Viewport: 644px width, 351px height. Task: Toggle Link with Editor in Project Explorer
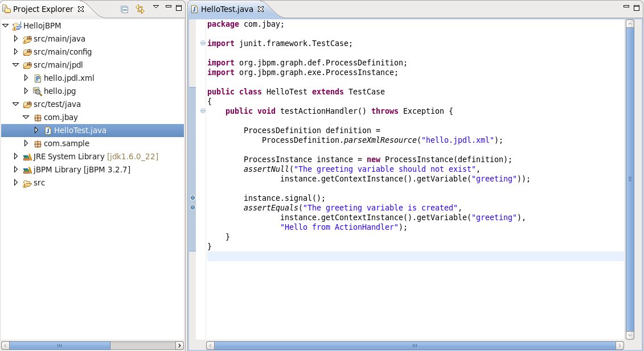tap(140, 9)
